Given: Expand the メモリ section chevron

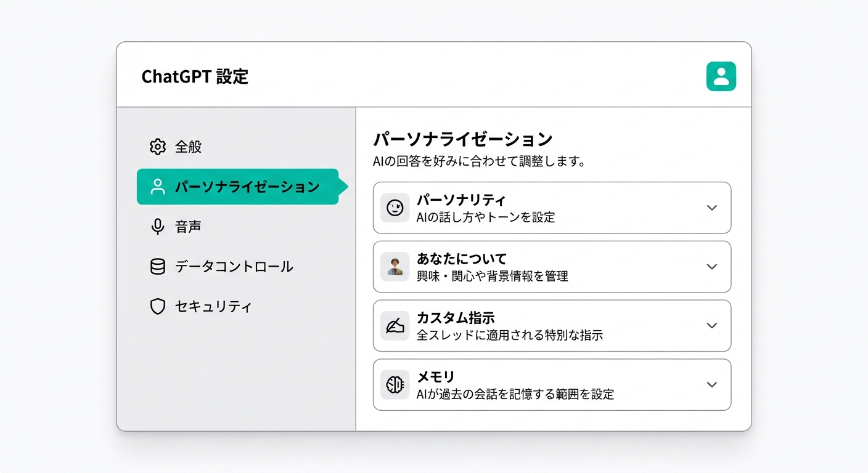Looking at the screenshot, I should coord(711,384).
